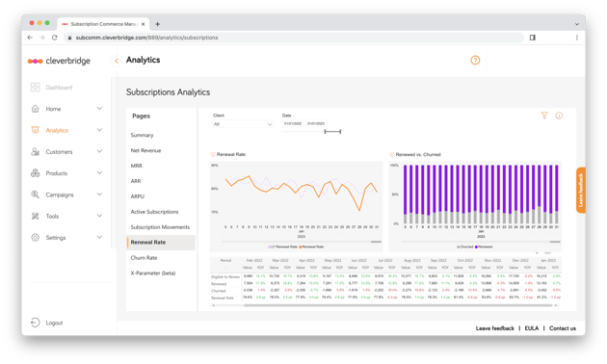The height and width of the screenshot is (364, 607).
Task: Click the browser forward arrow
Action: click(42, 38)
